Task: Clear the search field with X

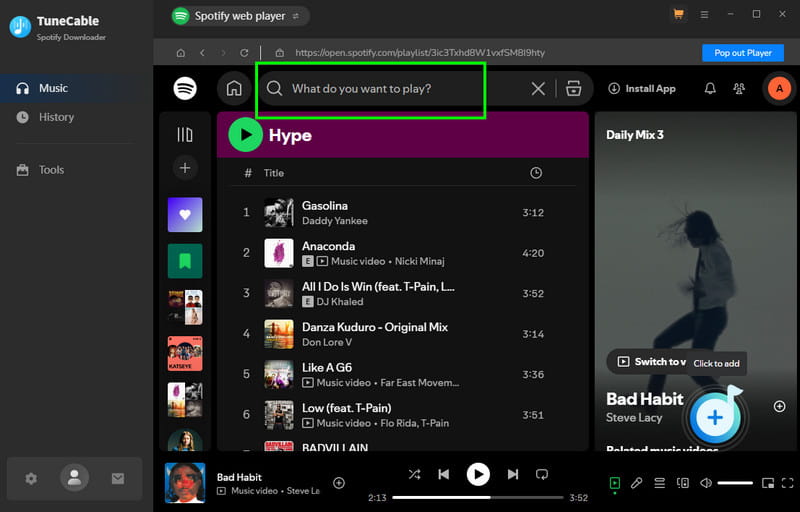Action: pos(538,89)
